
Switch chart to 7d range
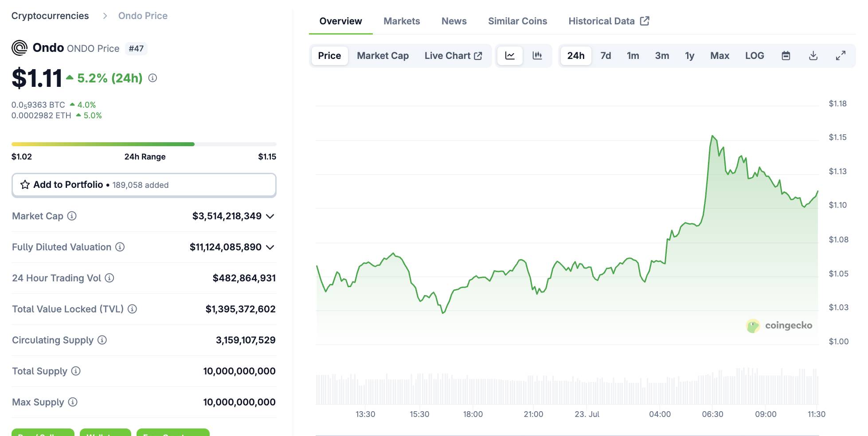point(606,56)
